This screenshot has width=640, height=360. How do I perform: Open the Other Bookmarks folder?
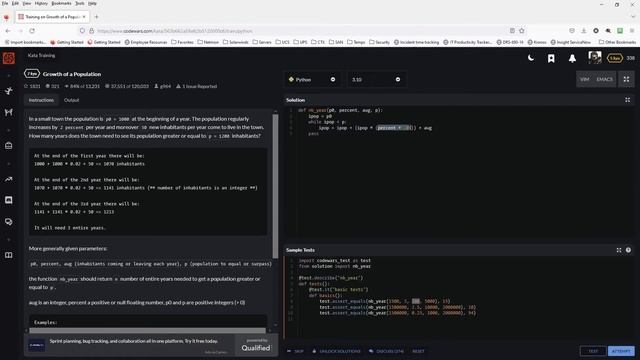pos(617,42)
